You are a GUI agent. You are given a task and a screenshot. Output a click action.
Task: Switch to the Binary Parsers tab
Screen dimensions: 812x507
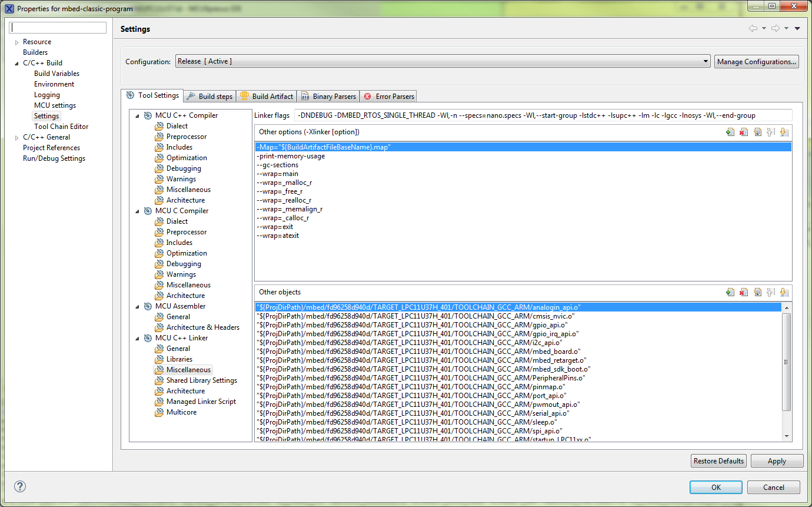pos(328,96)
